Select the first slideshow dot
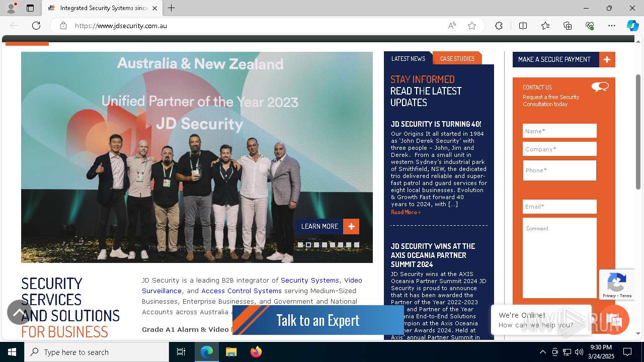The width and height of the screenshot is (644, 362). [300, 245]
